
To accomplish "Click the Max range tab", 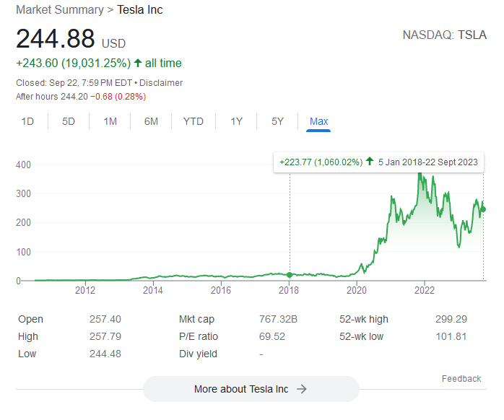I will [318, 121].
